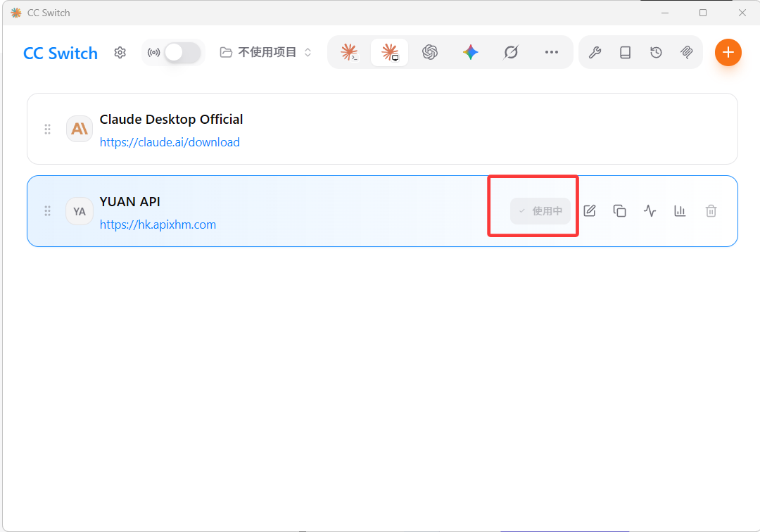
Task: Grab the drag handle of Claude Desktop Official
Action: (48, 129)
